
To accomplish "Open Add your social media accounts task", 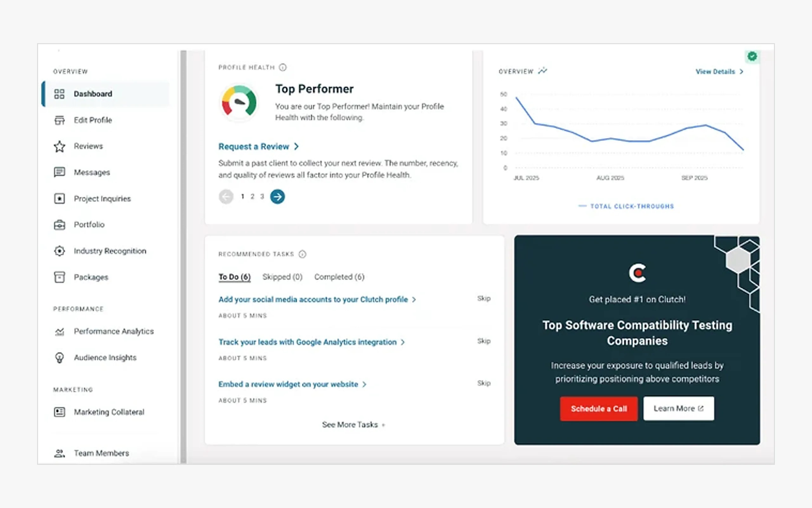I will [317, 299].
